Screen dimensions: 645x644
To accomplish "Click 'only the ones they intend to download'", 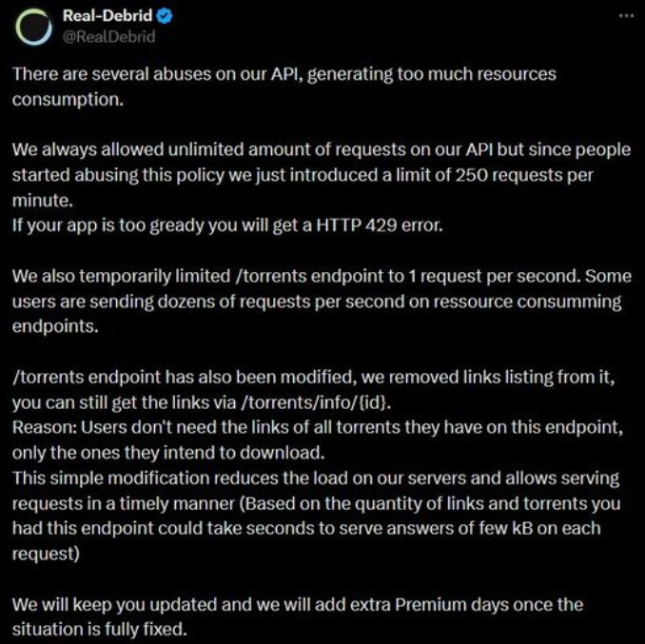I will click(x=168, y=453).
